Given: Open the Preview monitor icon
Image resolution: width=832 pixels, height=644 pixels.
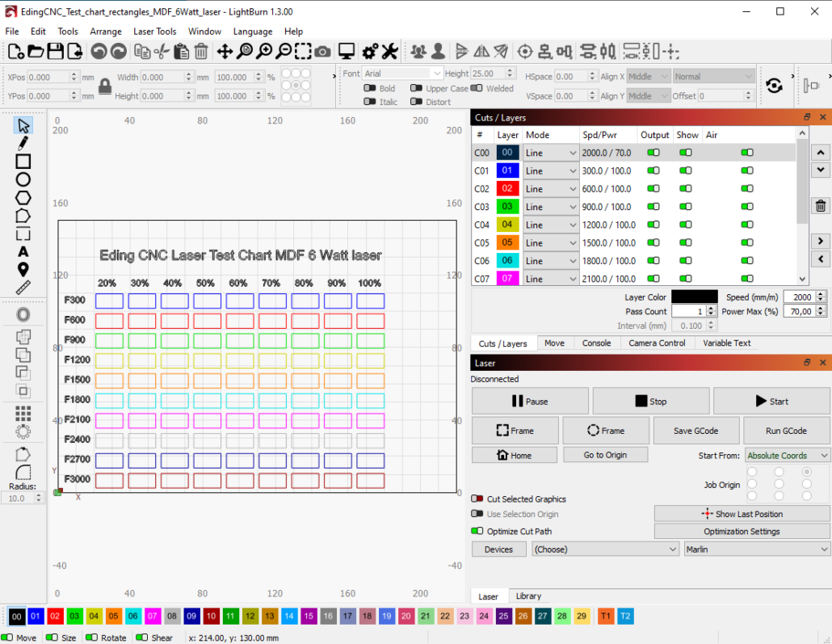Looking at the screenshot, I should coord(347,52).
